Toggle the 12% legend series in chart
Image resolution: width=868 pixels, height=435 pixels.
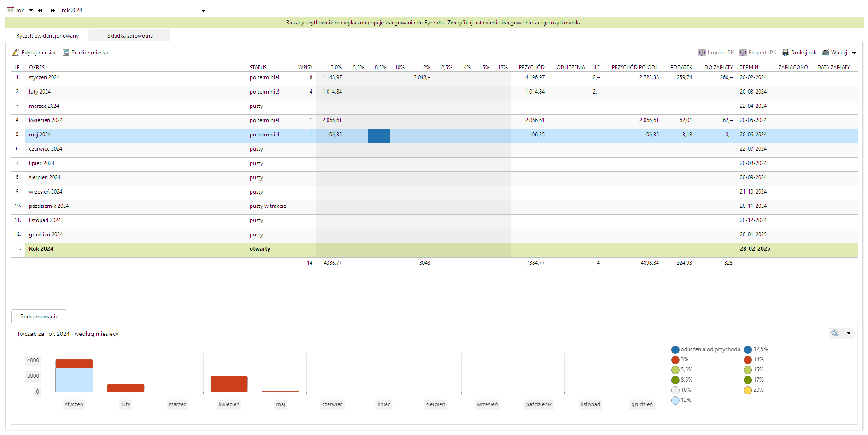coord(675,400)
